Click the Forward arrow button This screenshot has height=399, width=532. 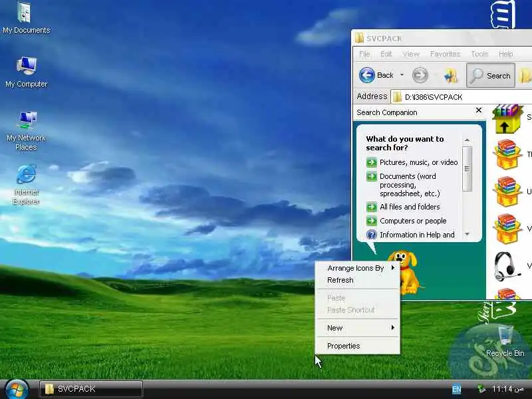pyautogui.click(x=420, y=75)
